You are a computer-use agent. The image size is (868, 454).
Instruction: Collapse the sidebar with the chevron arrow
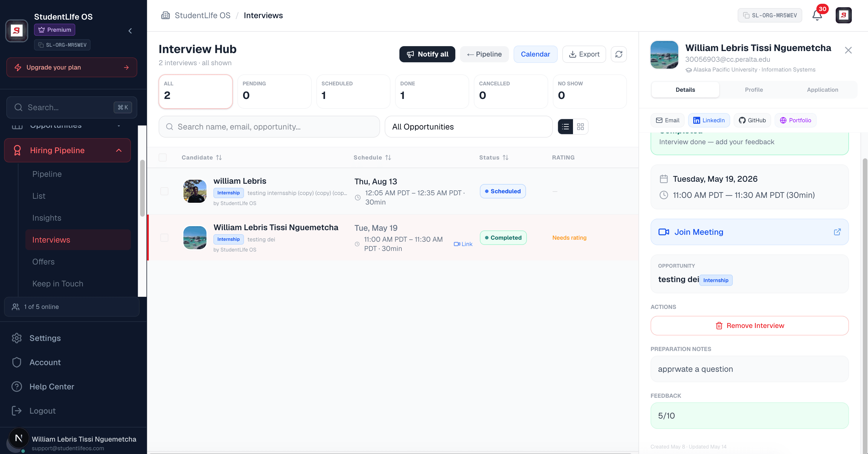tap(130, 31)
